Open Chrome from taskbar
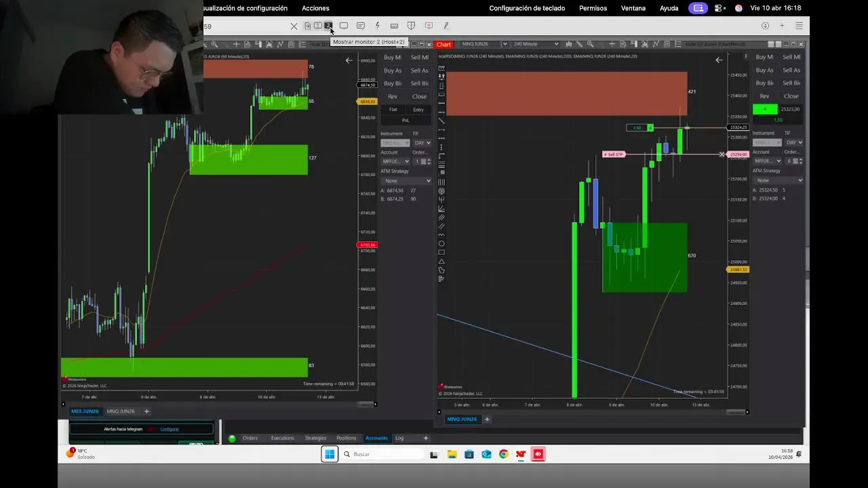The image size is (868, 488). 503,454
